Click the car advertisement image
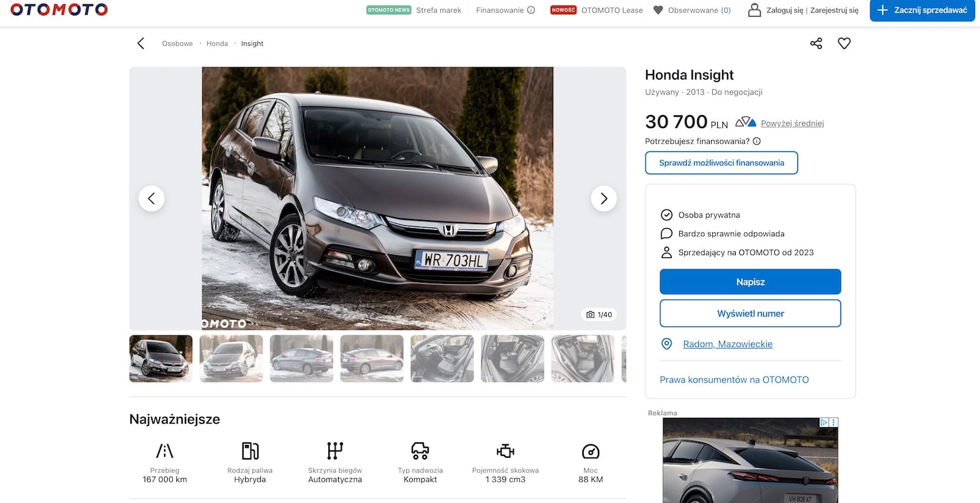 750,461
